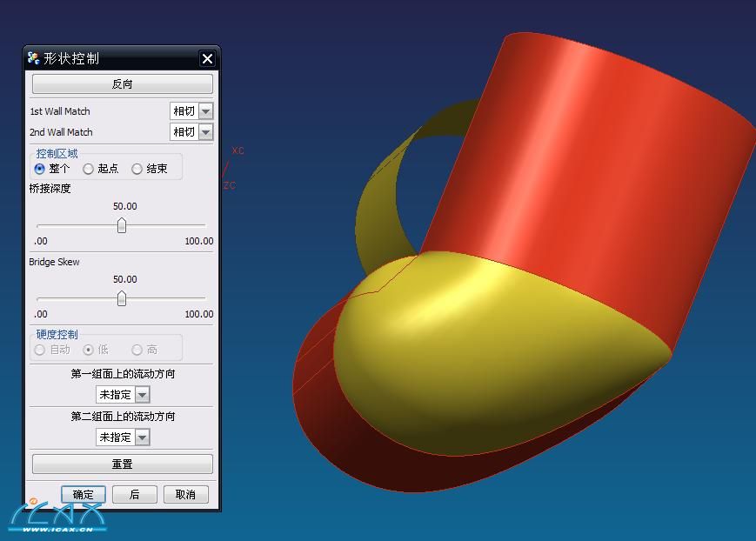Expand the 第一组面上的流动方向 dropdown
The height and width of the screenshot is (541, 756).
[142, 395]
